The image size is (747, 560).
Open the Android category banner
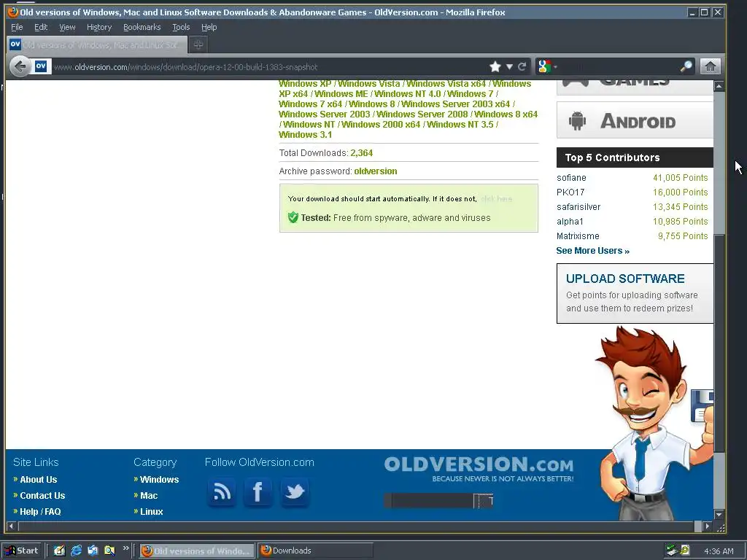click(635, 120)
